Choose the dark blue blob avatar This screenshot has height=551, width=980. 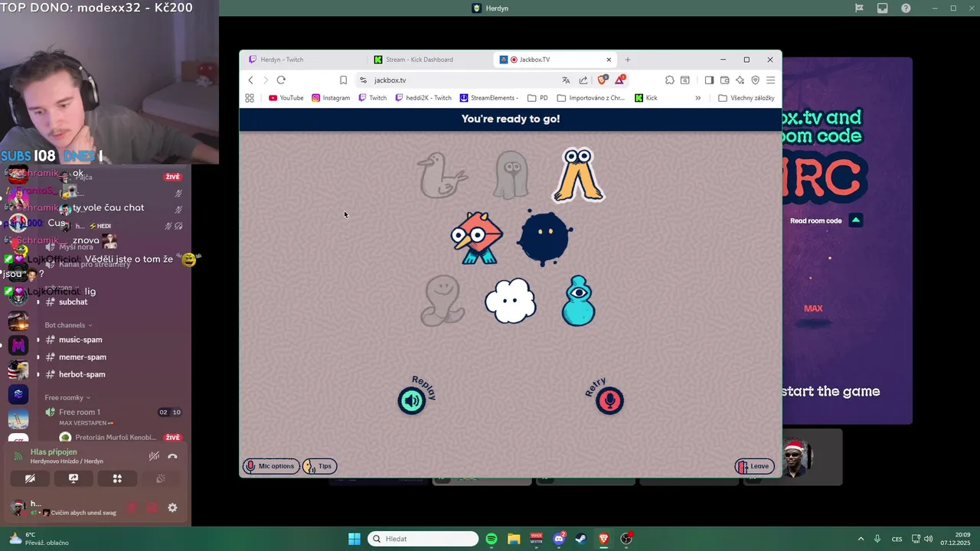(544, 237)
